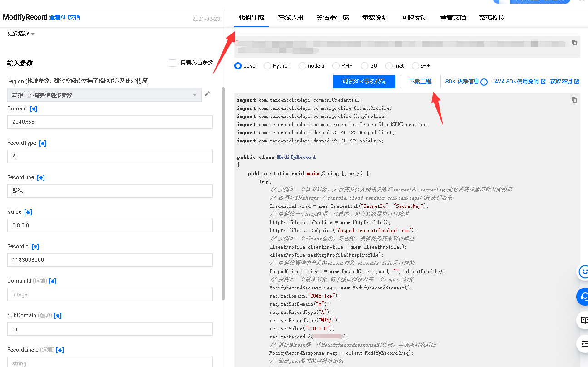This screenshot has width=588, height=367.
Task: Click the Domain parameter asterisk info icon
Action: [34, 109]
